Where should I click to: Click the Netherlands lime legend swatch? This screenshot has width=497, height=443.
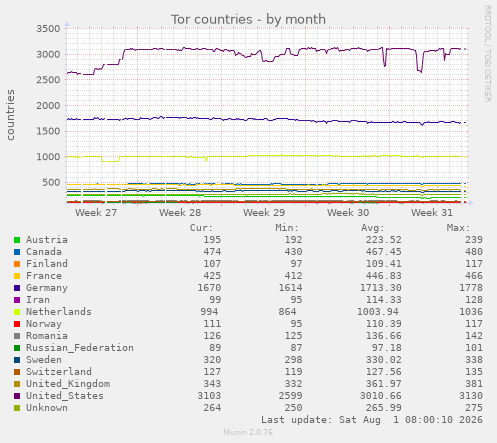17,312
